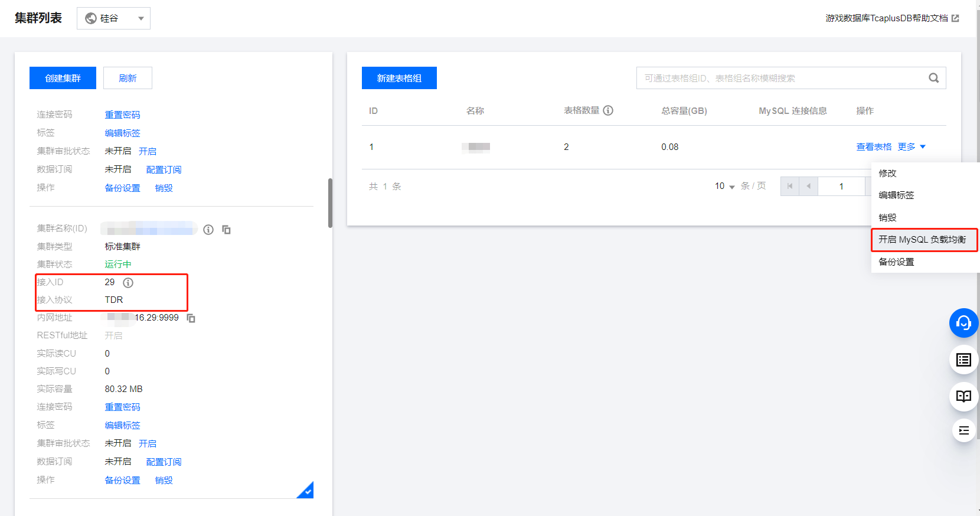Copy the intranet address
The width and height of the screenshot is (980, 516).
pos(191,318)
